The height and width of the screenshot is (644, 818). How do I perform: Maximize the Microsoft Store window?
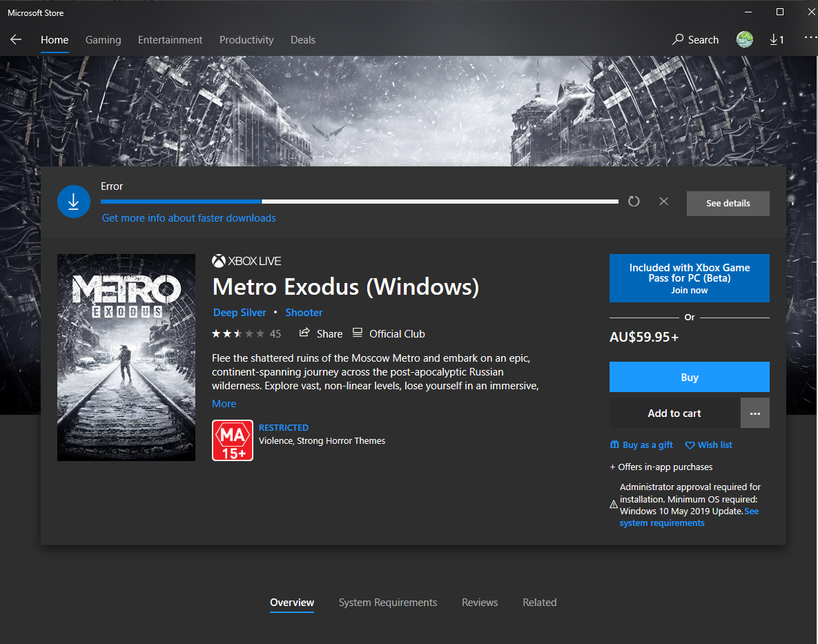pyautogui.click(x=780, y=12)
